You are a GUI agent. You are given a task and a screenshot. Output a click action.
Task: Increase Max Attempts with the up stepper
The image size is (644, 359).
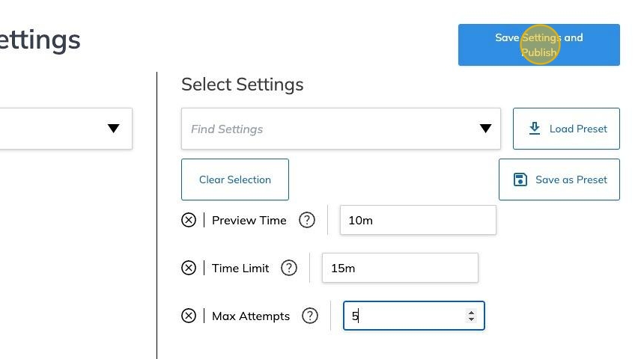[x=471, y=313]
